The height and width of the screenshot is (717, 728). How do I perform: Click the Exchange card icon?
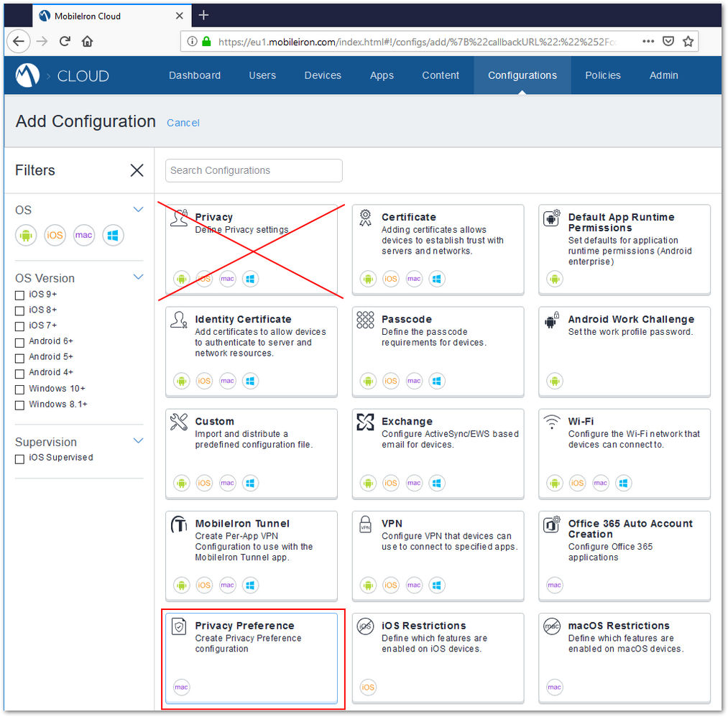pos(365,422)
